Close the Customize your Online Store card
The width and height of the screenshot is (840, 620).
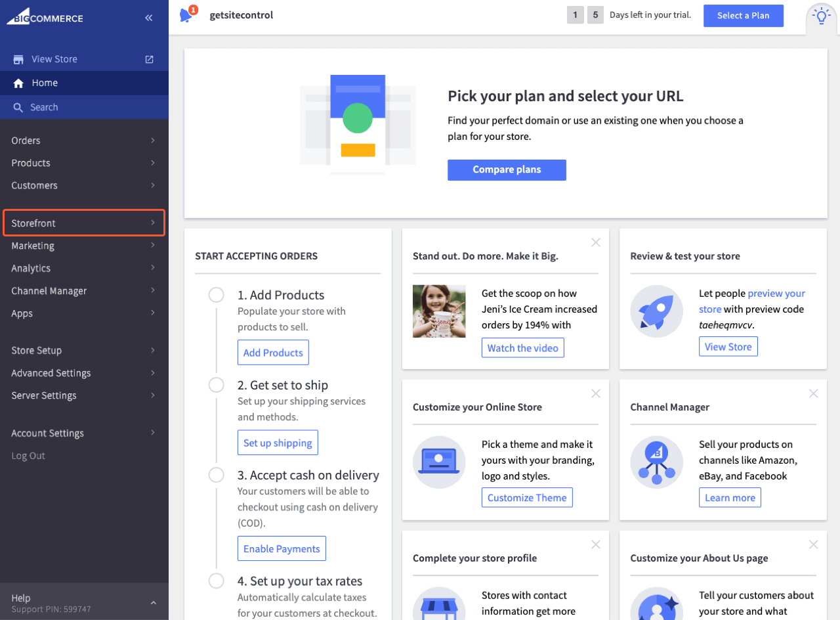pos(596,393)
